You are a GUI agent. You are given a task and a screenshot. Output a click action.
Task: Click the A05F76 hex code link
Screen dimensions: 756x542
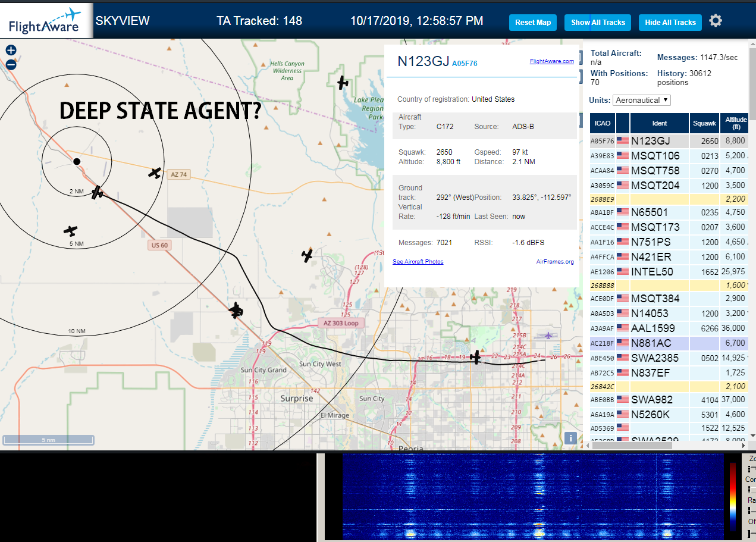[x=465, y=64]
